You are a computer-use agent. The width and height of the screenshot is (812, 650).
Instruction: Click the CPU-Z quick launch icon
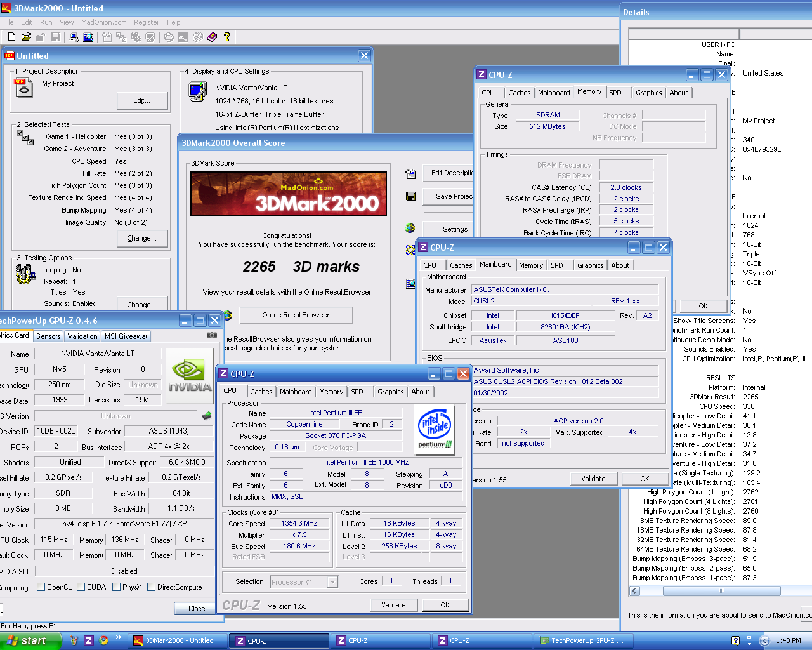click(89, 640)
